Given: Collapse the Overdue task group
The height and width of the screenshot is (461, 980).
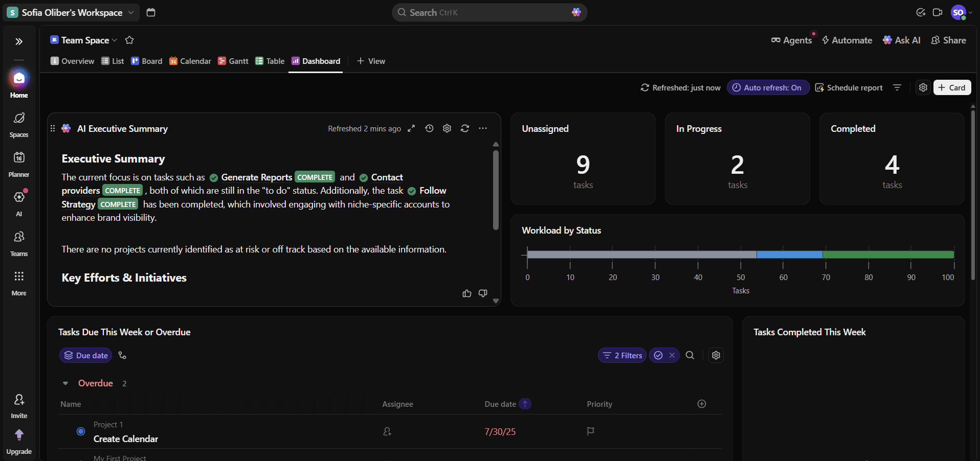Looking at the screenshot, I should point(65,383).
